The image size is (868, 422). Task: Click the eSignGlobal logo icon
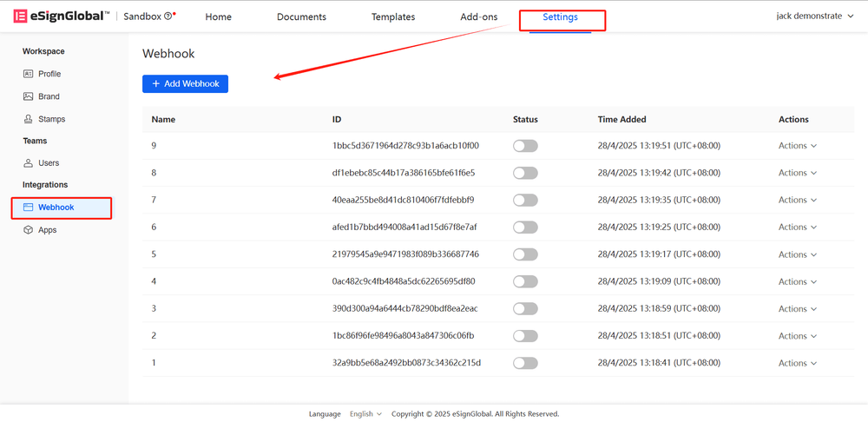pyautogui.click(x=20, y=16)
